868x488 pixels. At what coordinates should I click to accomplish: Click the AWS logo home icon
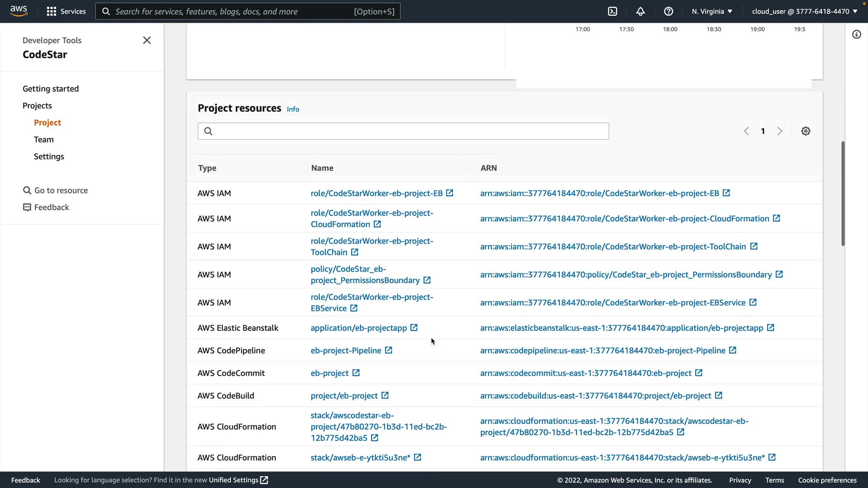coord(19,11)
